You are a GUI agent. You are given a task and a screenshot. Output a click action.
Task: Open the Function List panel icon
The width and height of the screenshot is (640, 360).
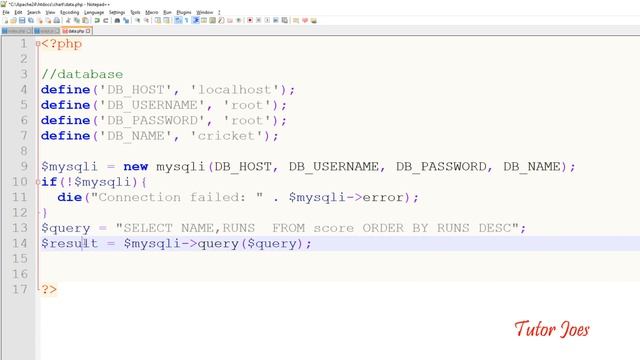point(221,20)
